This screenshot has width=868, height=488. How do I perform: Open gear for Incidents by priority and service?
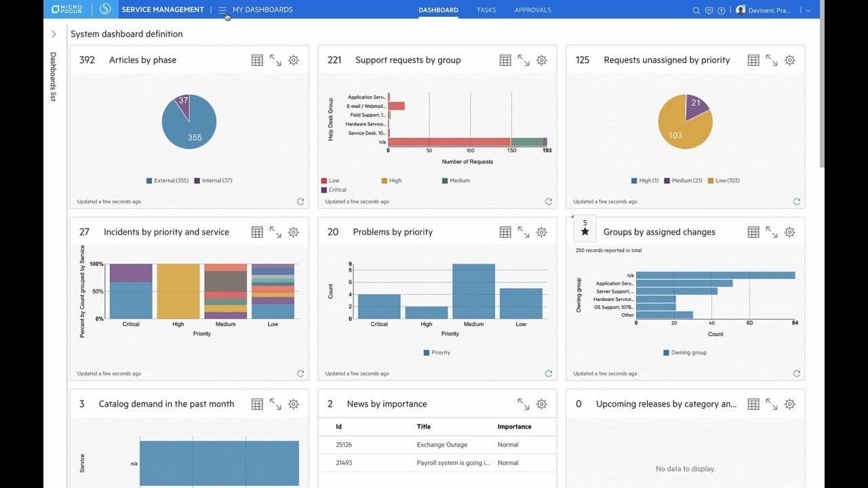[x=294, y=232]
